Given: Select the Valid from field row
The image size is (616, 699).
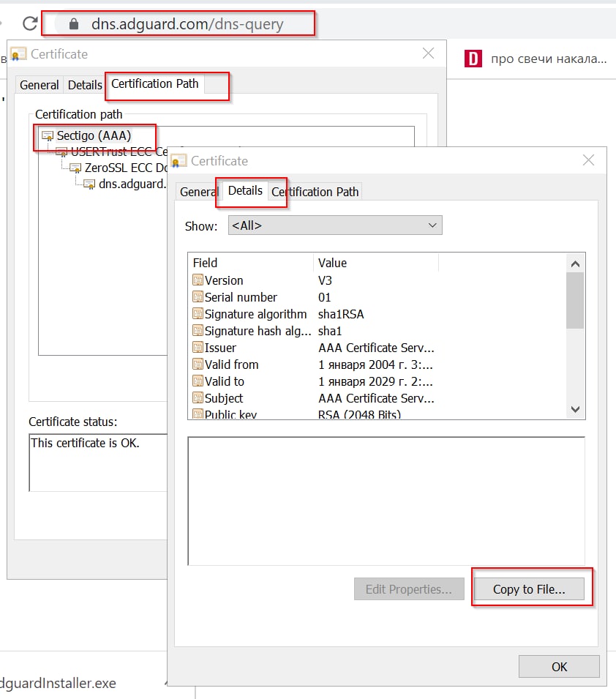Looking at the screenshot, I should 377,365.
